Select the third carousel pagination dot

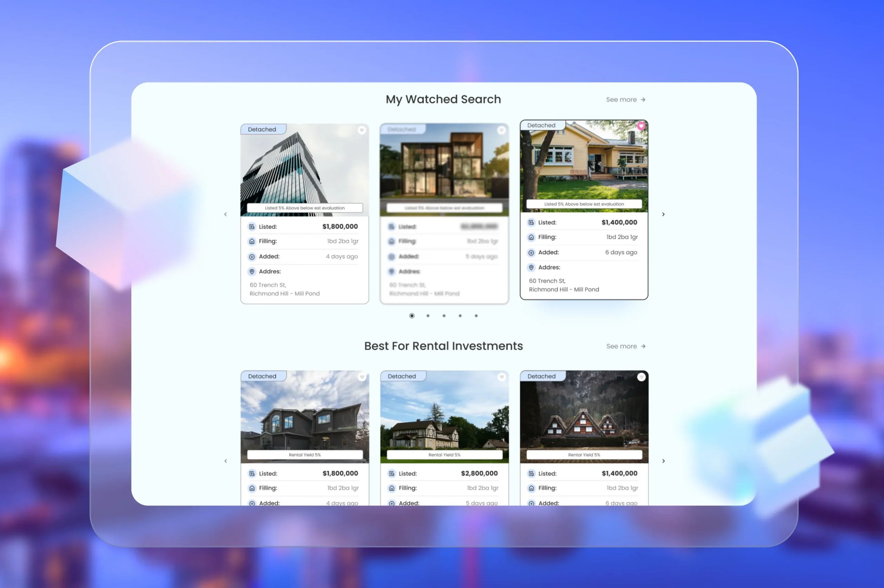click(x=444, y=316)
